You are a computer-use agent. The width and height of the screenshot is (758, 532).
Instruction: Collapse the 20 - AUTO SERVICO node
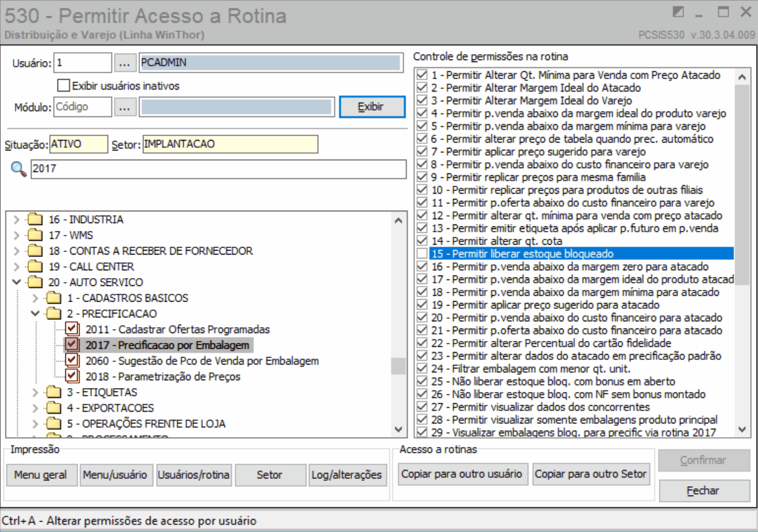16,281
